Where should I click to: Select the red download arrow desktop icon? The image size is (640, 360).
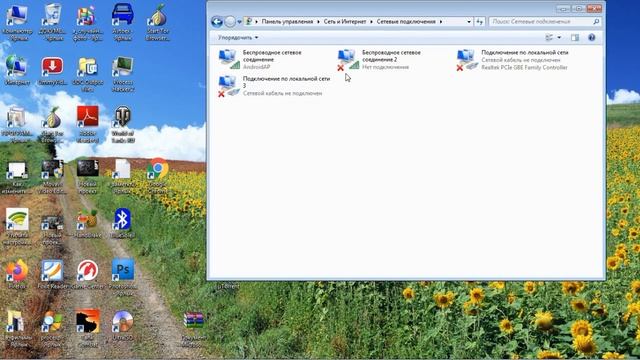[52, 71]
